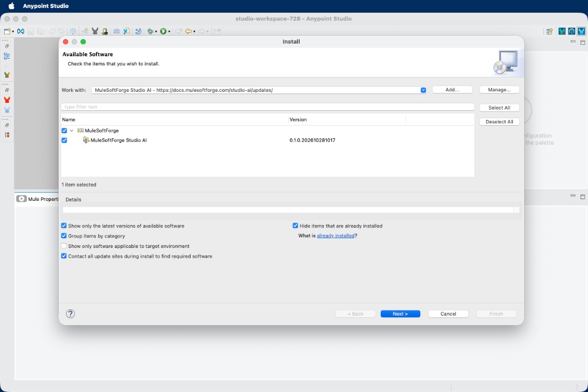Switch to the selected Mule Design perspective icon

coord(581,32)
